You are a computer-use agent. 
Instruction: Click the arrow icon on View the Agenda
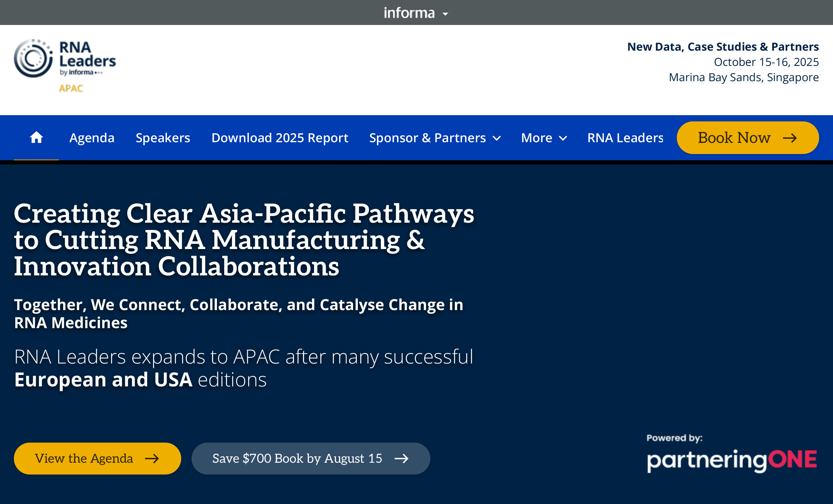point(152,459)
